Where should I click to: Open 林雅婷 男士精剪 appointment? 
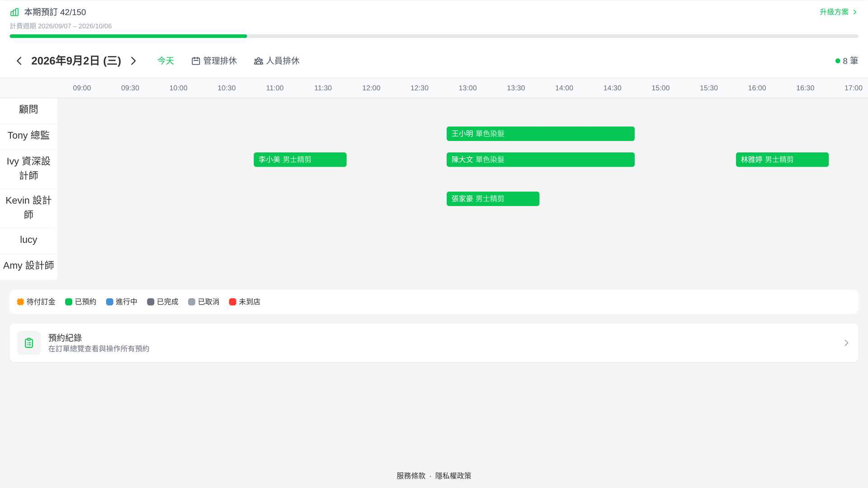point(782,160)
